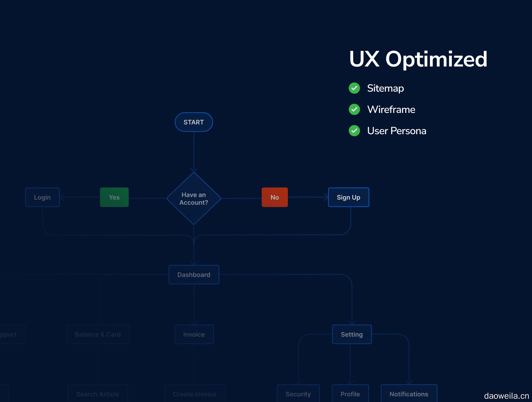The image size is (532, 402).
Task: Click the green checkmark beside Wireframe
Action: tap(354, 109)
